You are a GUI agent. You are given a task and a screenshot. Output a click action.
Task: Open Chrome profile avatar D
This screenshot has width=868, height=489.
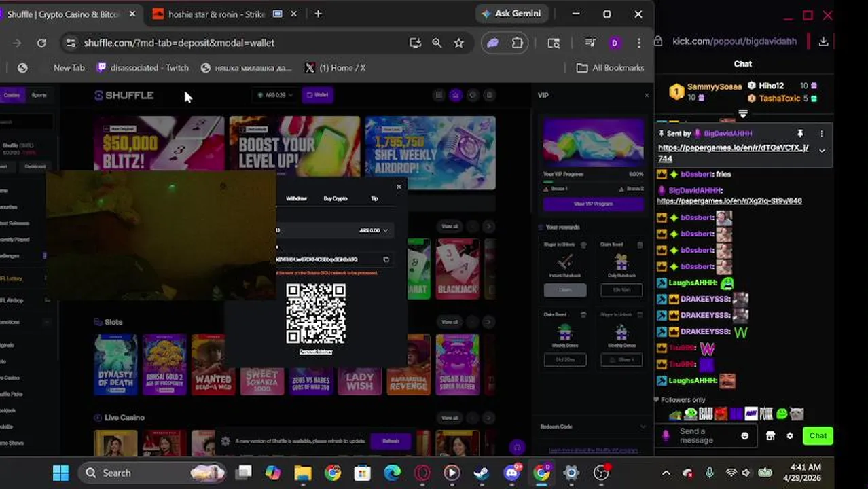pyautogui.click(x=615, y=43)
